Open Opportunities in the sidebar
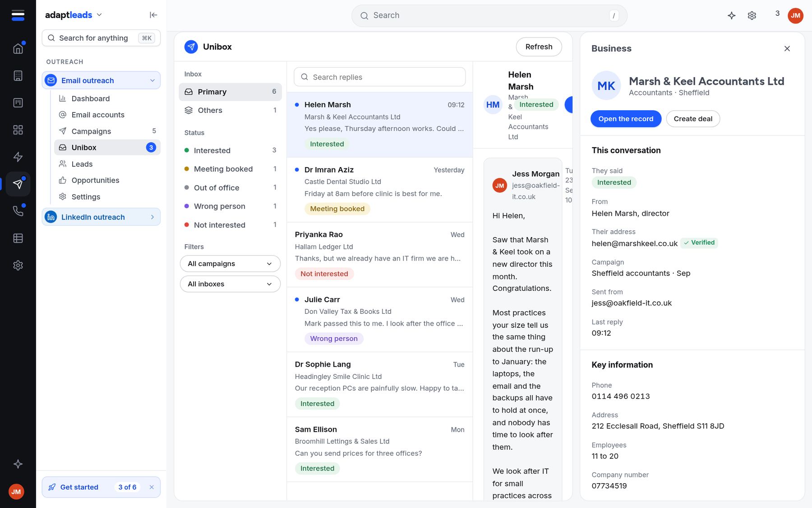 point(107,180)
